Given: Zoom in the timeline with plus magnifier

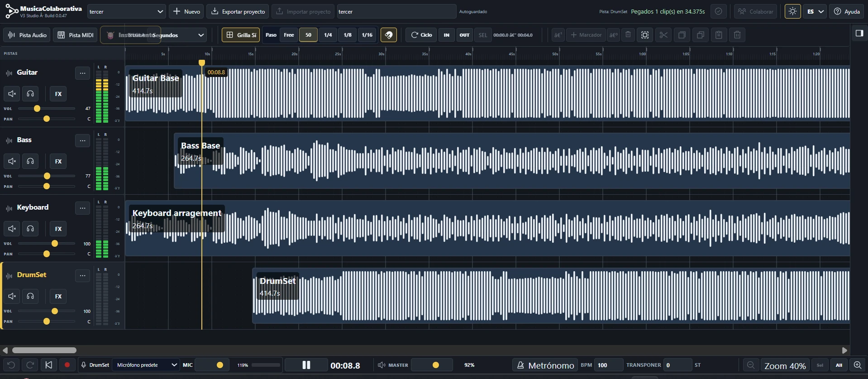Looking at the screenshot, I should click(858, 365).
